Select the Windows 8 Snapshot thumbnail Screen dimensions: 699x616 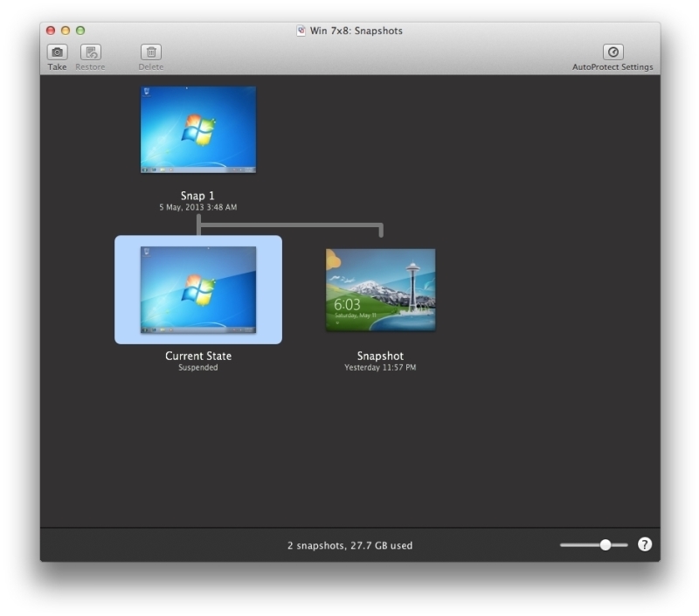pos(380,290)
